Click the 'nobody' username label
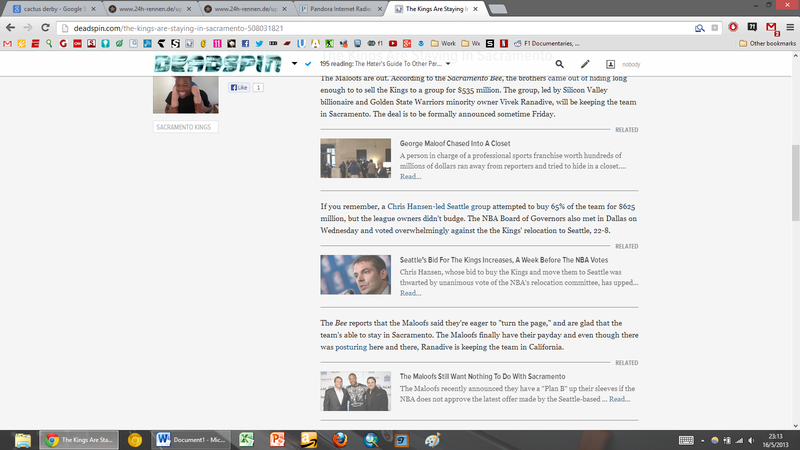 click(631, 64)
